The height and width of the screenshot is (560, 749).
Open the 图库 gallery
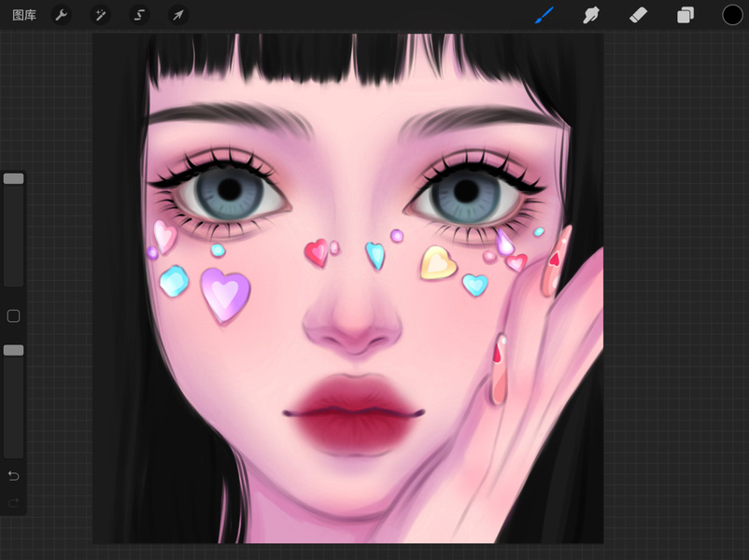pyautogui.click(x=24, y=15)
